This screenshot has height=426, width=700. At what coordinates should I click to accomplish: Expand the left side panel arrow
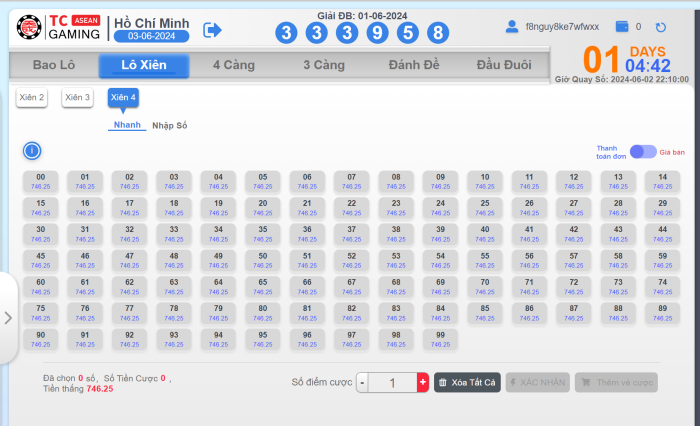[8, 318]
